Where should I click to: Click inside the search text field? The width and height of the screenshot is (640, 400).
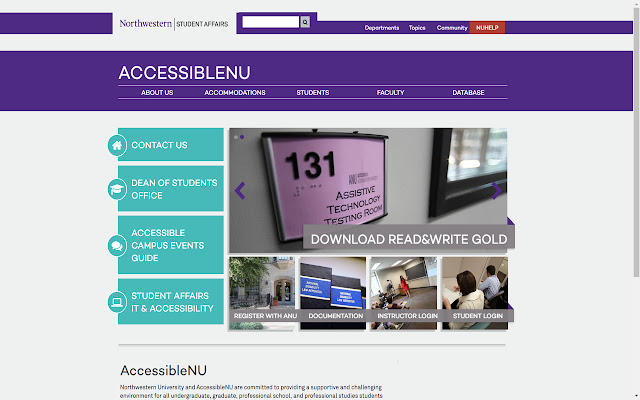[x=271, y=22]
